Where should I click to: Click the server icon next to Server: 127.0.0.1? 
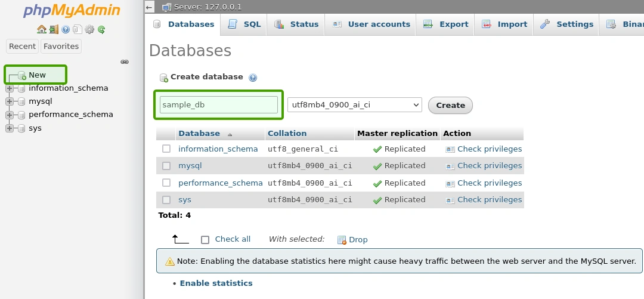point(167,7)
